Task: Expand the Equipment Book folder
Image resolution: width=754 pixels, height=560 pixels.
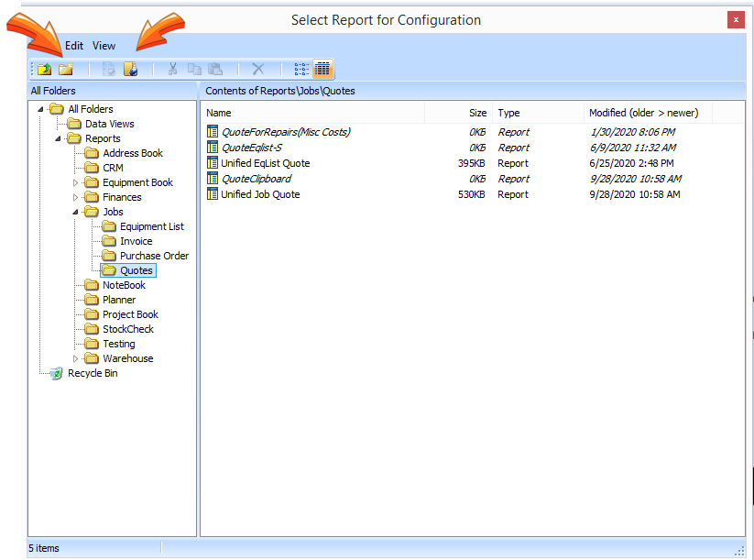Action: 76,182
